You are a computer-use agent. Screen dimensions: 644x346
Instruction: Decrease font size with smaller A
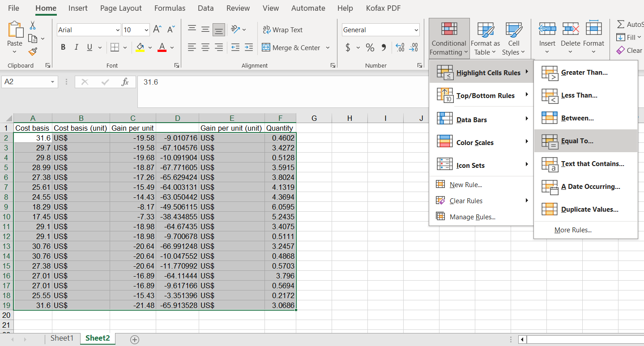171,30
